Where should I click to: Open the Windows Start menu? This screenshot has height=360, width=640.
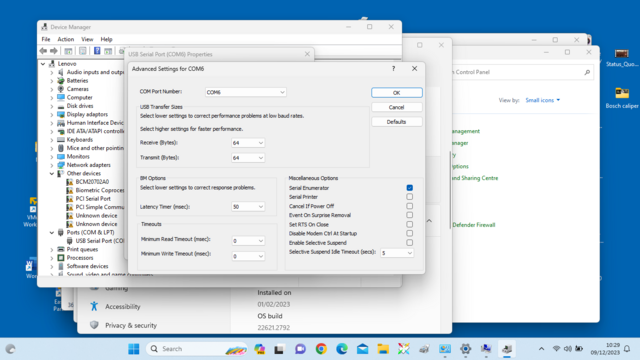point(133,349)
